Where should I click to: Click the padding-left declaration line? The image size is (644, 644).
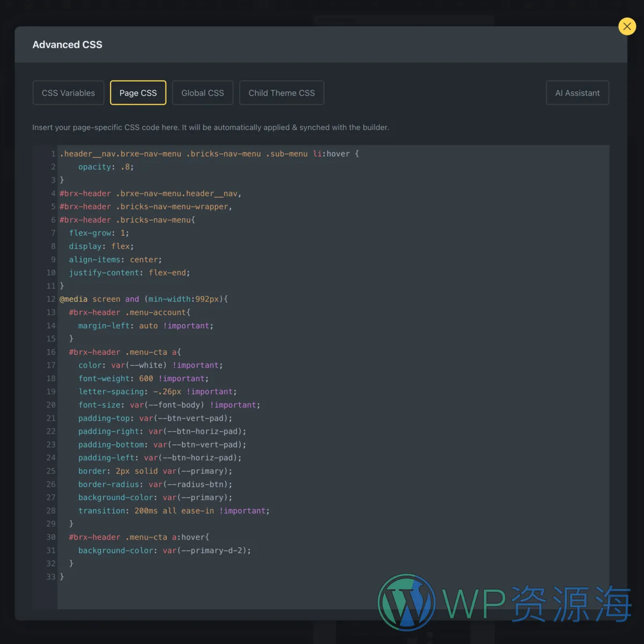click(160, 458)
